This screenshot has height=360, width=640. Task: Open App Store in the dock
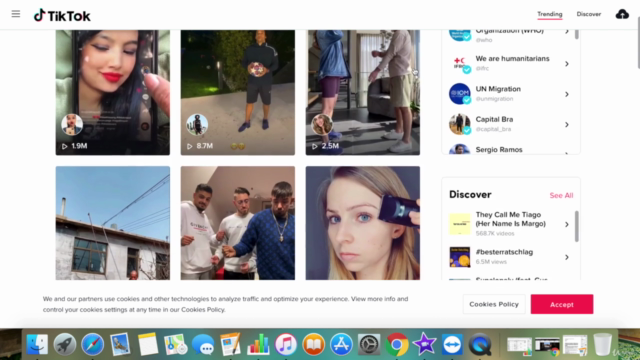tap(341, 344)
